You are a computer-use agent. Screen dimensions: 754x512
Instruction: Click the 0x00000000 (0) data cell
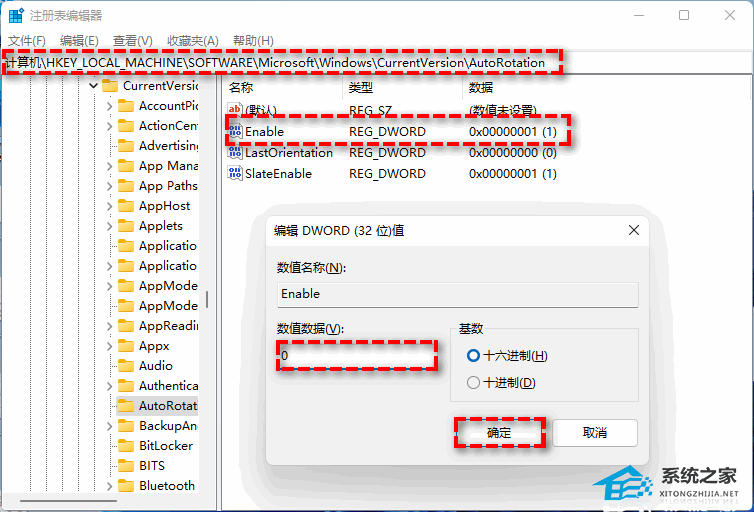pyautogui.click(x=513, y=153)
